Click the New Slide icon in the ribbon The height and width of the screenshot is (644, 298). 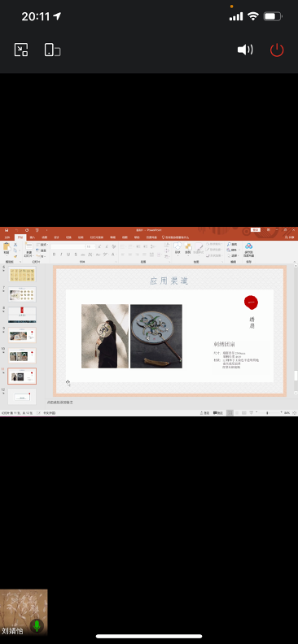point(28,248)
